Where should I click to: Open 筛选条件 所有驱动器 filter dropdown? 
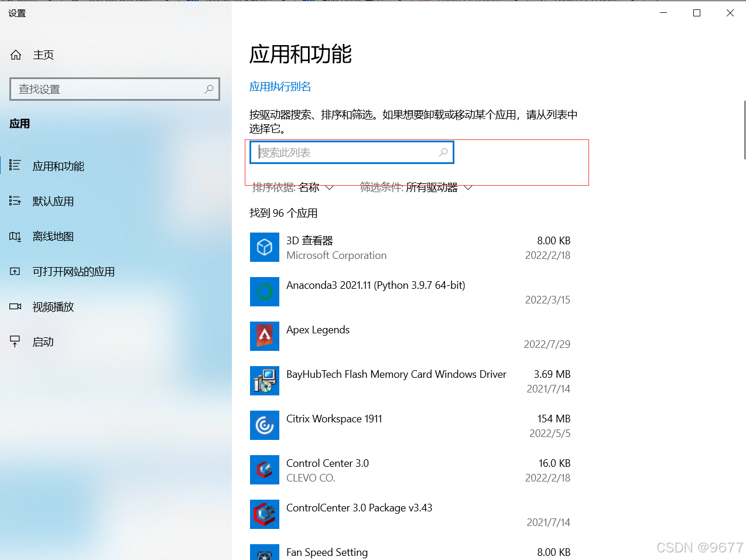pos(416,187)
